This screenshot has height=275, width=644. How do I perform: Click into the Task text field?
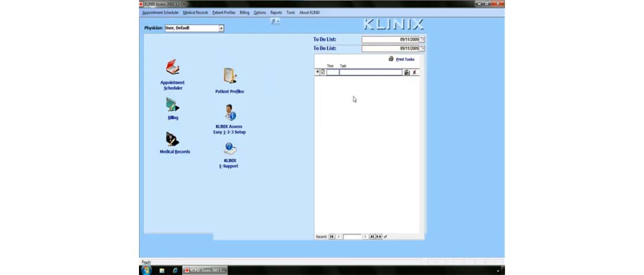370,72
